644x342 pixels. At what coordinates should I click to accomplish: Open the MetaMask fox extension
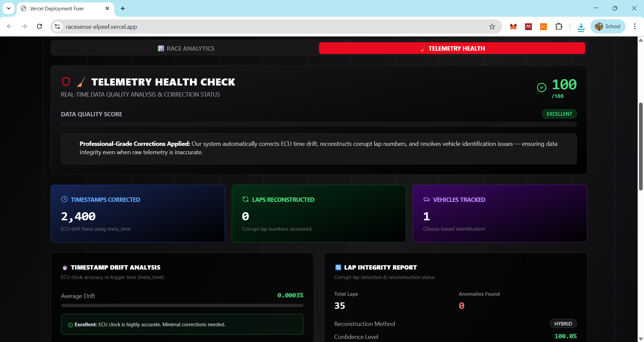(x=513, y=26)
